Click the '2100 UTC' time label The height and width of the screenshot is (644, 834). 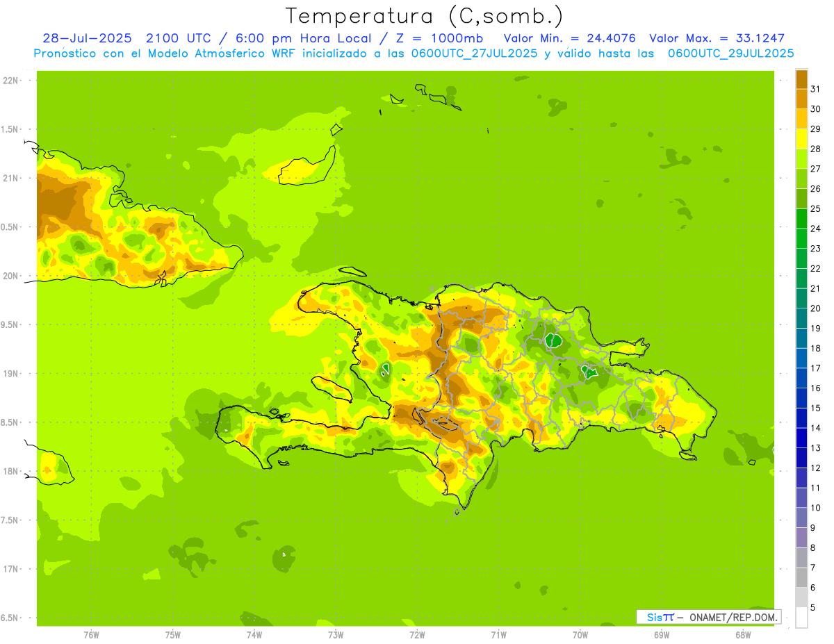click(177, 38)
